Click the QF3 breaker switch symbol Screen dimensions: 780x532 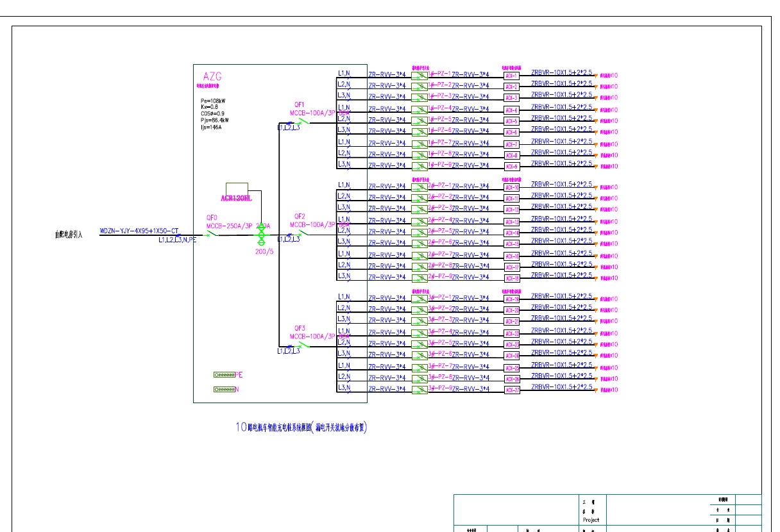pos(301,345)
